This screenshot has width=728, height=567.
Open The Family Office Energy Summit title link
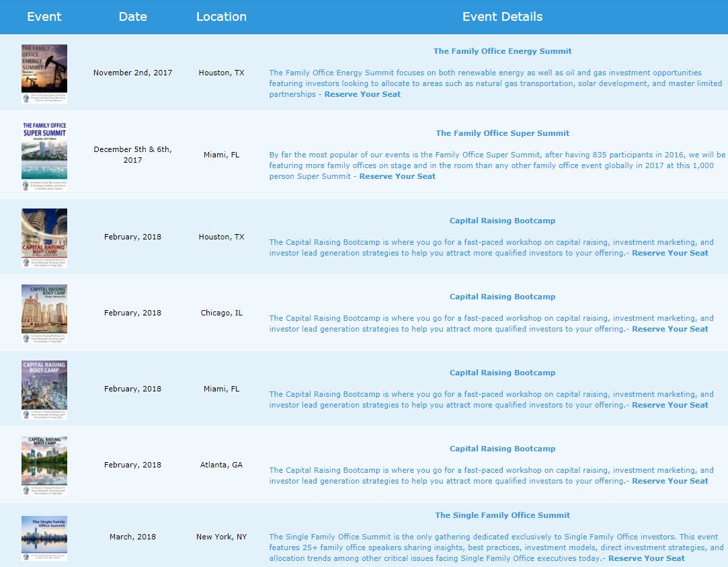tap(502, 51)
